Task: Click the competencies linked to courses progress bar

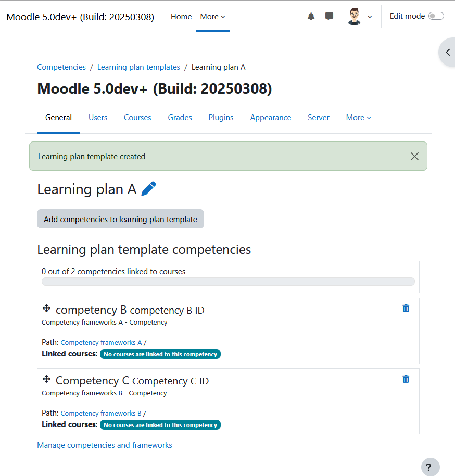Action: click(x=228, y=281)
